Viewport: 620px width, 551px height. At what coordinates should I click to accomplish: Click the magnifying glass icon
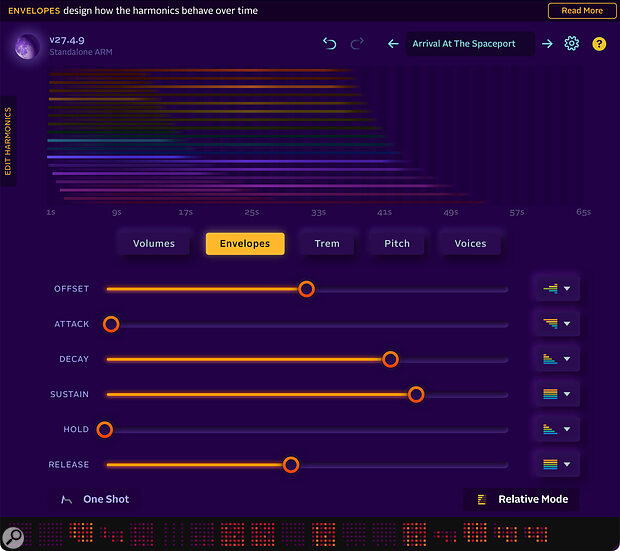click(13, 537)
